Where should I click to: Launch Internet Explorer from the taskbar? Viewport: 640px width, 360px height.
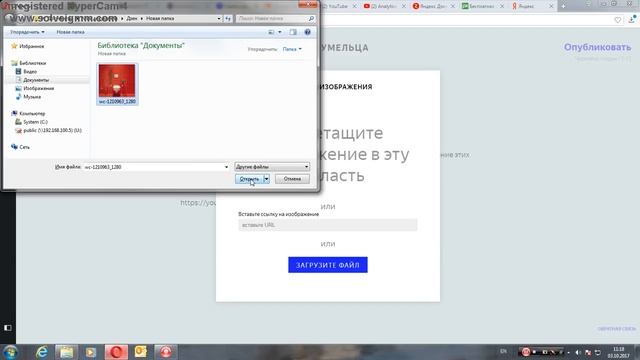(42, 352)
